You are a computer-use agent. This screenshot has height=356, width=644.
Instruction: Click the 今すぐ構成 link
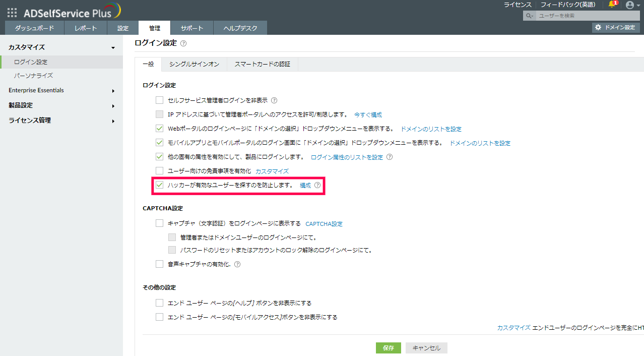point(368,114)
